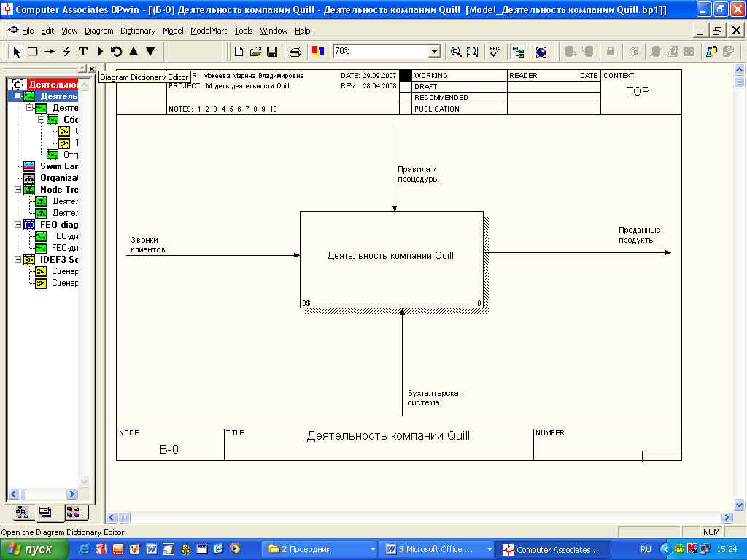
Task: Open the Dictionary menu
Action: [x=138, y=31]
